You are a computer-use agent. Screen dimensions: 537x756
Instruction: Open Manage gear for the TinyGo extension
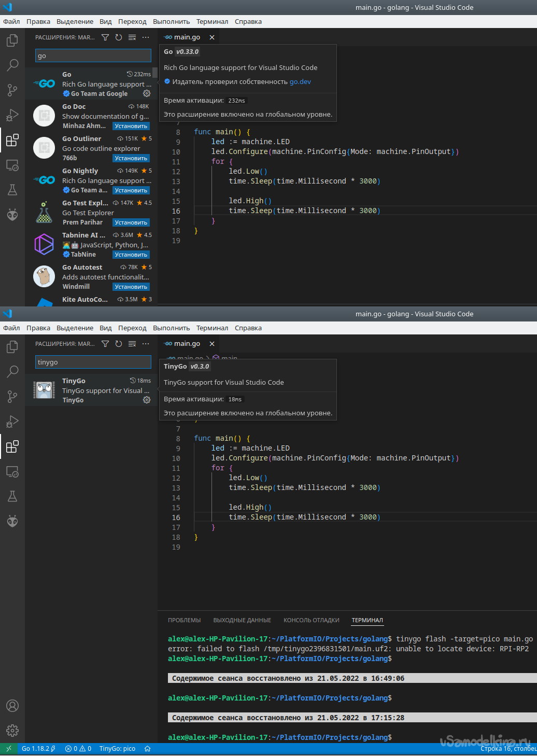(147, 400)
